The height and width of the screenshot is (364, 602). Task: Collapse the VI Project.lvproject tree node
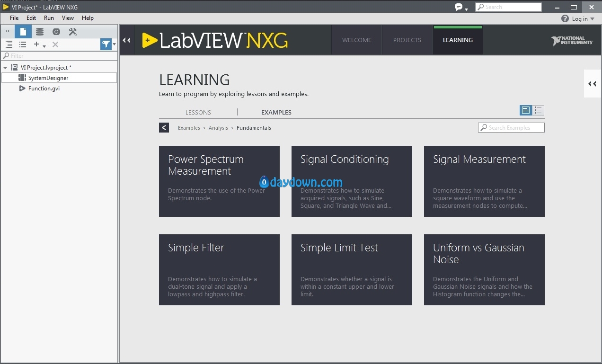click(5, 68)
